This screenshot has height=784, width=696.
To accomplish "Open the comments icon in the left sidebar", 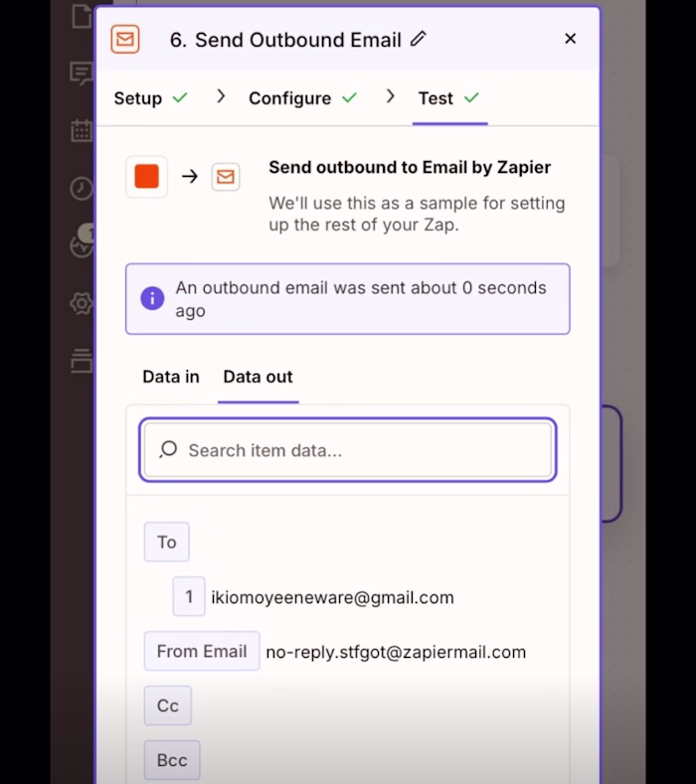I will [82, 74].
